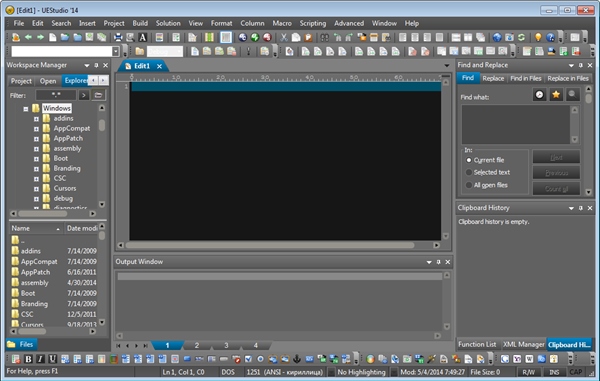The width and height of the screenshot is (600, 381).
Task: Click the file list horizontal scrollbar thumb
Action: coord(32,331)
